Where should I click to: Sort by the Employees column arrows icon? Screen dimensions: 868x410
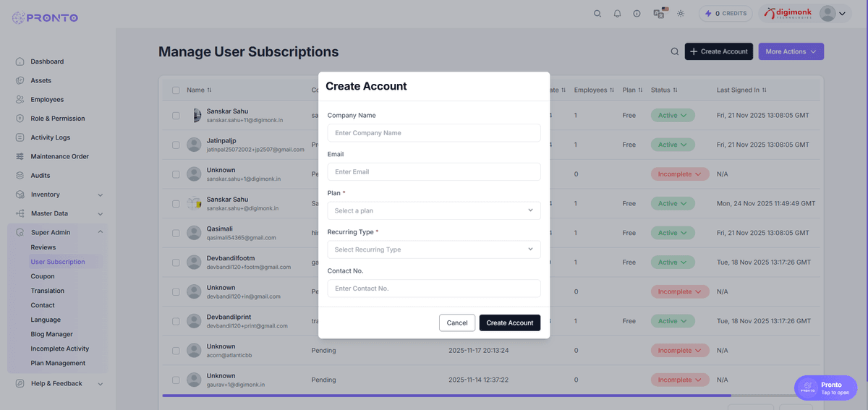(613, 90)
